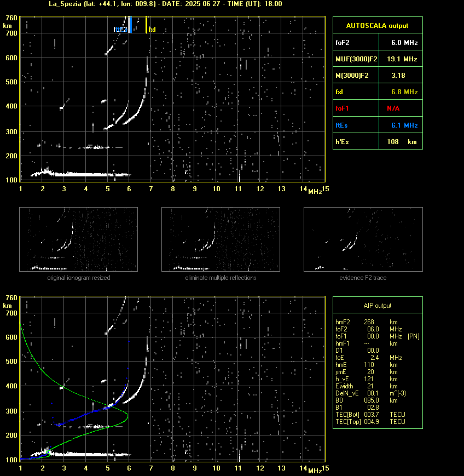464x476 pixels.
Task: Click the 'eliminate multiple reflections' caption
Action: coord(221,278)
